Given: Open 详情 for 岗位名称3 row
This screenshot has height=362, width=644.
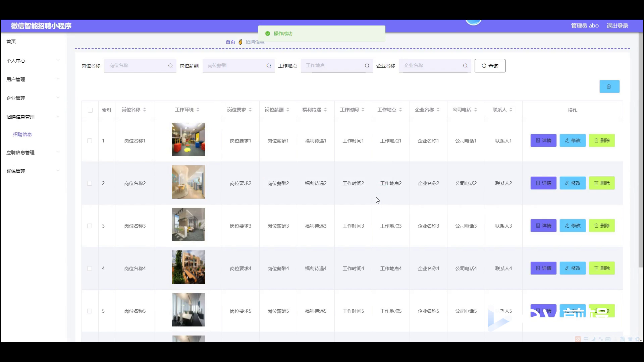Looking at the screenshot, I should 543,226.
